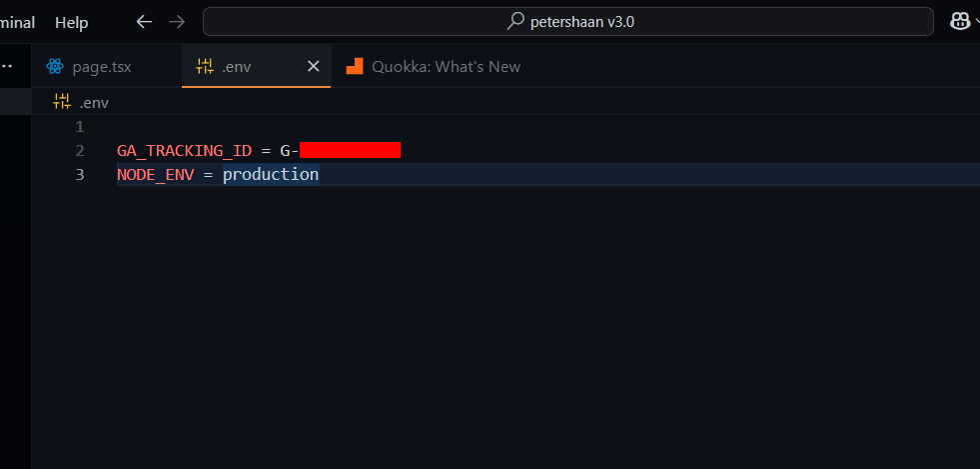Click the settings icon in the .env breadcrumb

62,102
